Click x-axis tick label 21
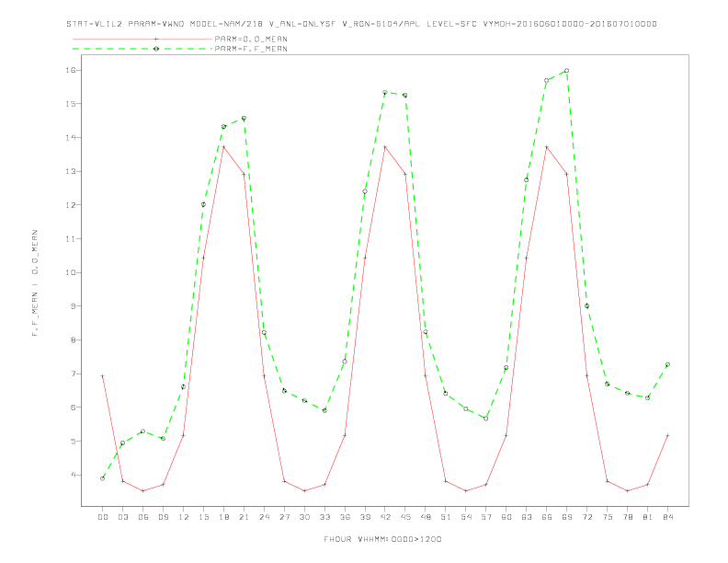Screen dimensions: 728x563 244,517
